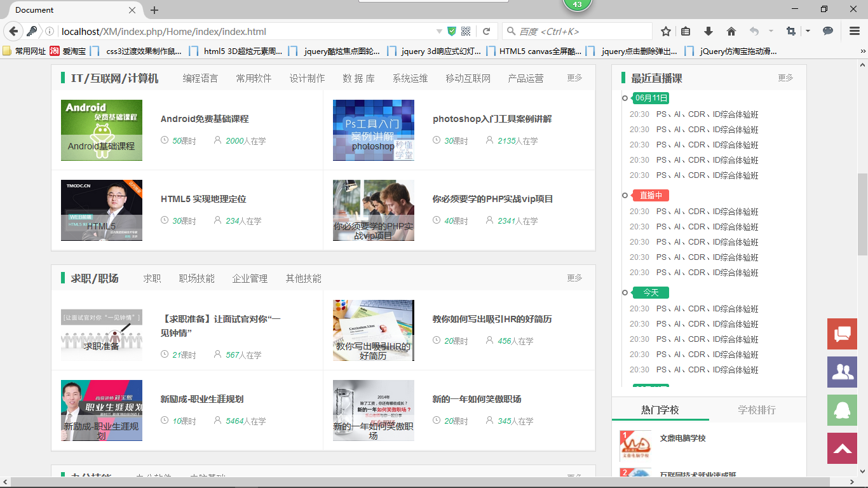The image size is (868, 488).
Task: Click the green 今天 timeline label
Action: pyautogui.click(x=651, y=292)
